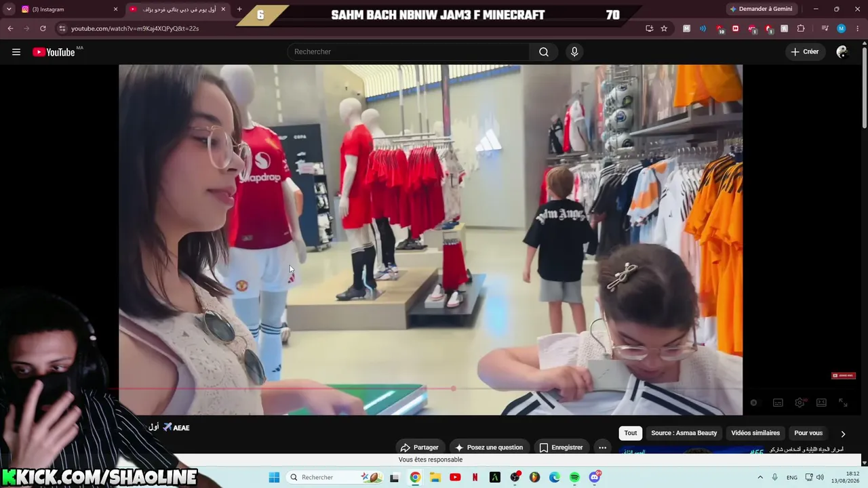Click the ENG language indicator

(x=792, y=478)
